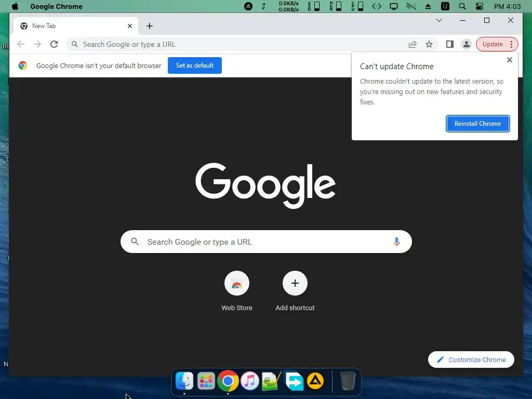Image resolution: width=532 pixels, height=399 pixels.
Task: Click Reinstall Chrome button
Action: click(478, 124)
